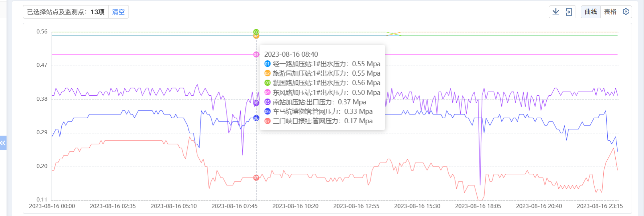This screenshot has width=644, height=216.
Task: Switch to 表格 table view tab
Action: [x=610, y=12]
